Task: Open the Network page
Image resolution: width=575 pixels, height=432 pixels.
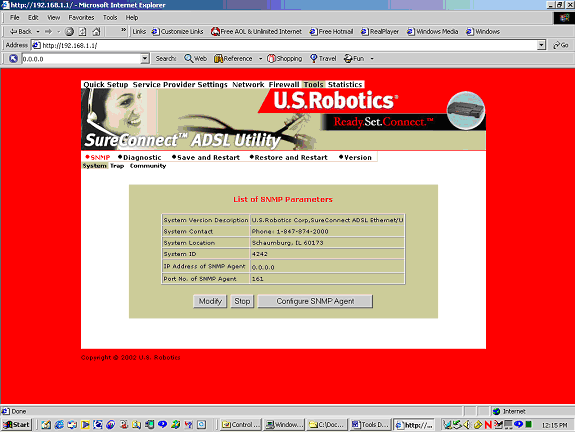Action: pos(248,85)
